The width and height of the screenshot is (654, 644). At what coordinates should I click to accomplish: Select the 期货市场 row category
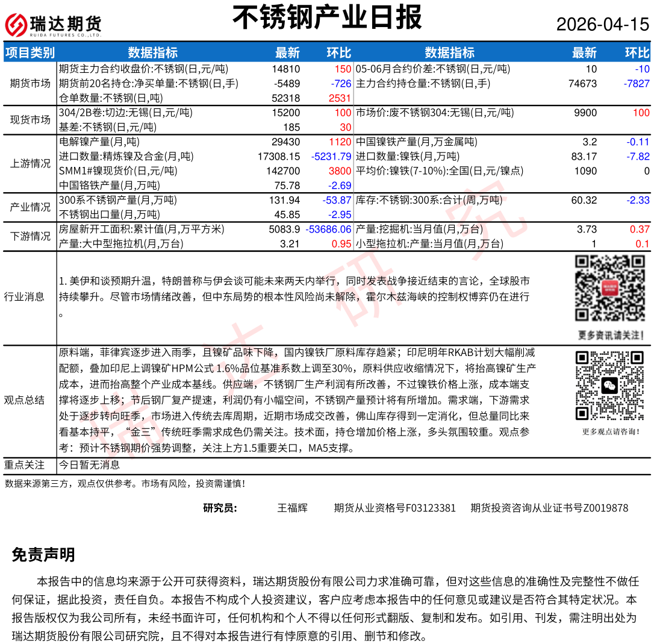click(30, 83)
